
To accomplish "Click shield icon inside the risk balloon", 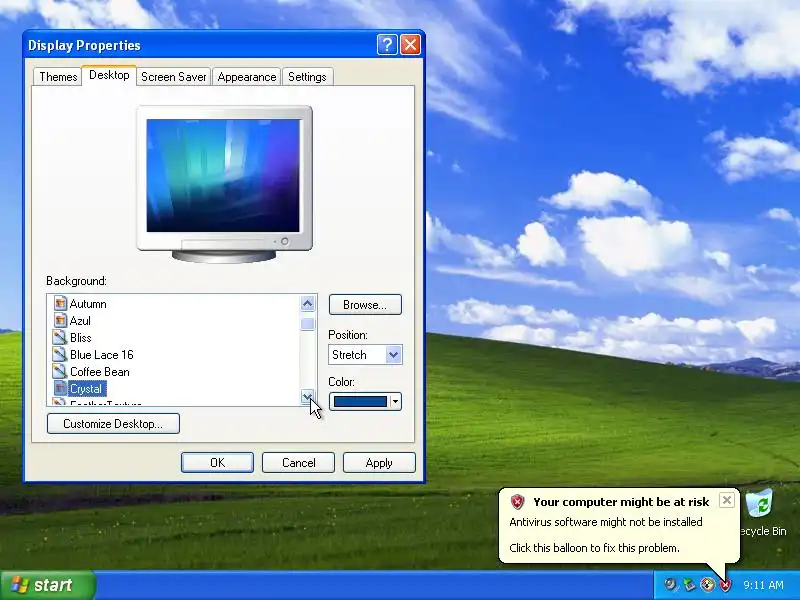I will [517, 502].
